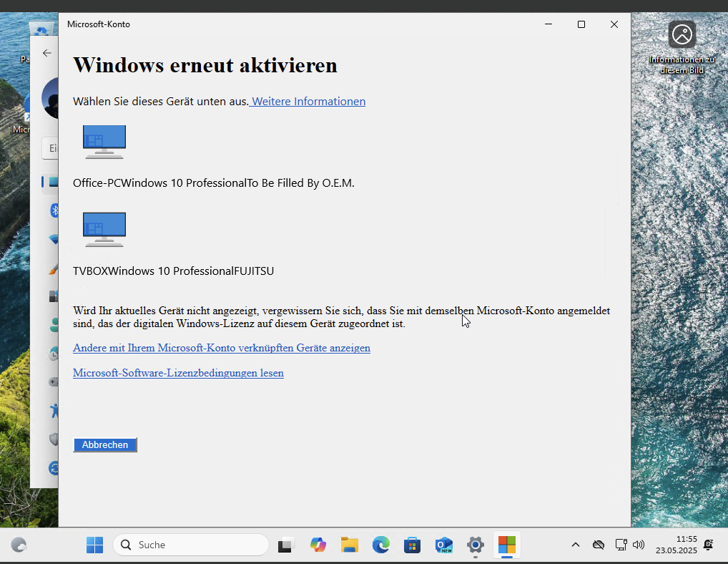
Task: Open Bluetooth section in Settings sidebar
Action: pyautogui.click(x=54, y=210)
